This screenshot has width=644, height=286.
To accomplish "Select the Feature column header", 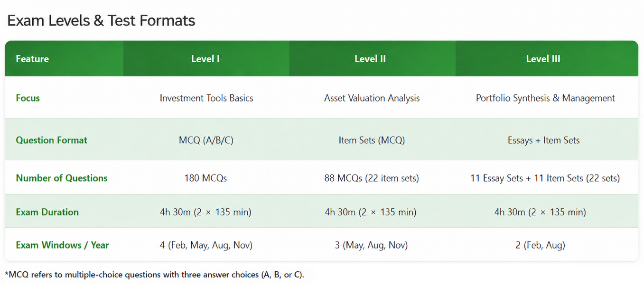I will pyautogui.click(x=32, y=59).
